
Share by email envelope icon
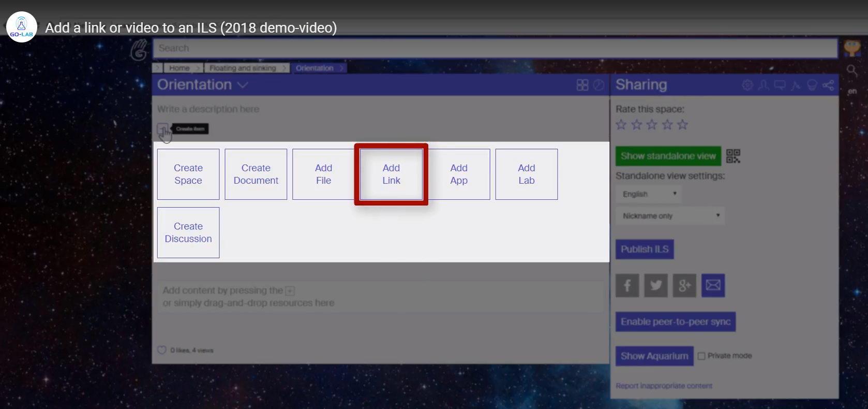click(713, 285)
